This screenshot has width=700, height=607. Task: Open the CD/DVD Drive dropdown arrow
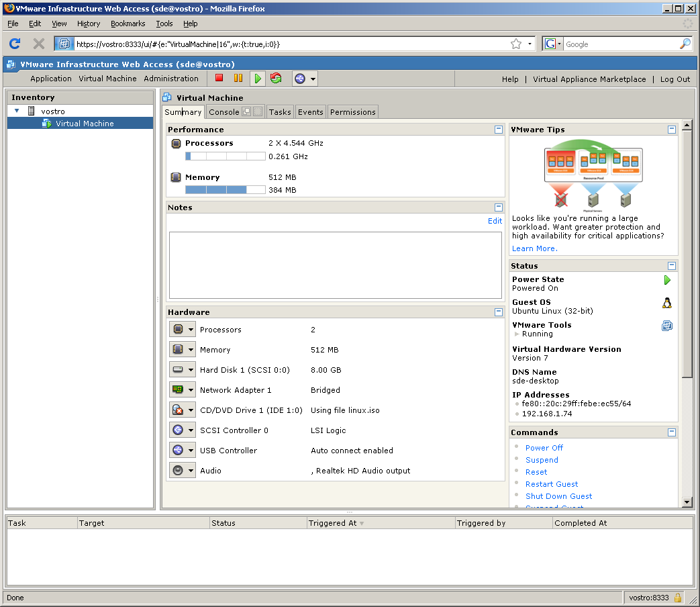[x=191, y=410]
